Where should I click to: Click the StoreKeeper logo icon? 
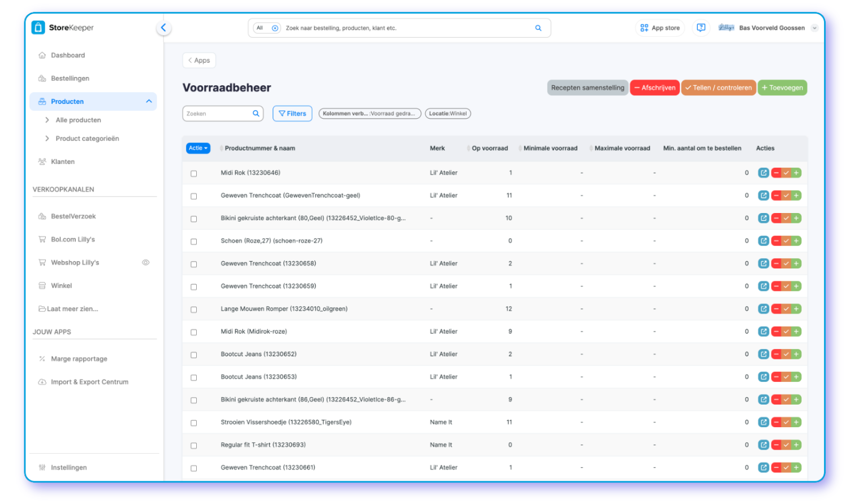coord(38,27)
